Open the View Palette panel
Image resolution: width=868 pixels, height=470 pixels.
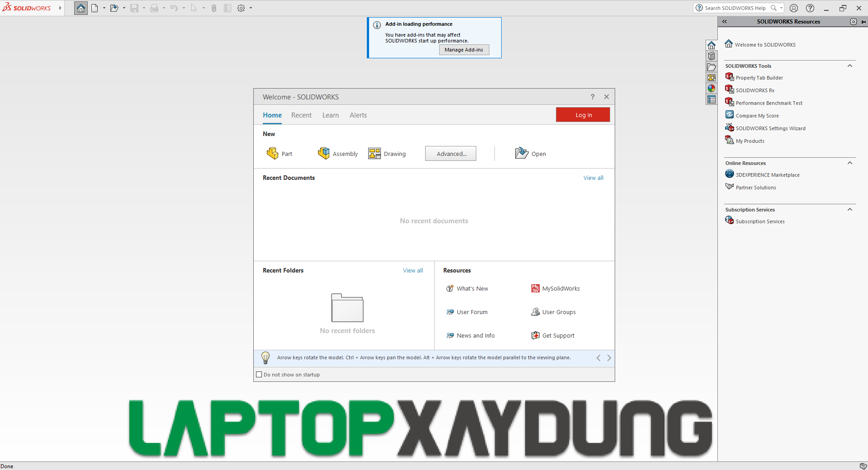point(711,77)
